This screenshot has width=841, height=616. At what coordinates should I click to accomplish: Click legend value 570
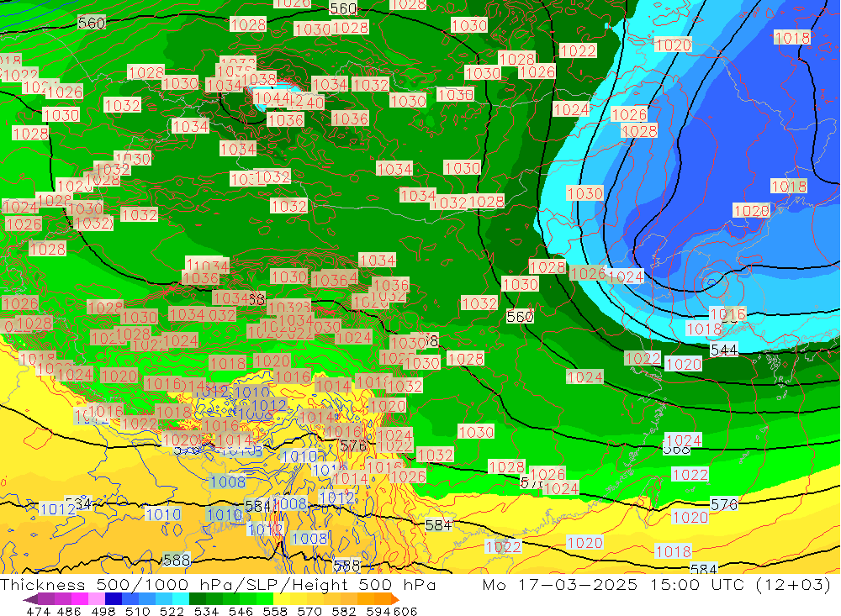tap(309, 611)
